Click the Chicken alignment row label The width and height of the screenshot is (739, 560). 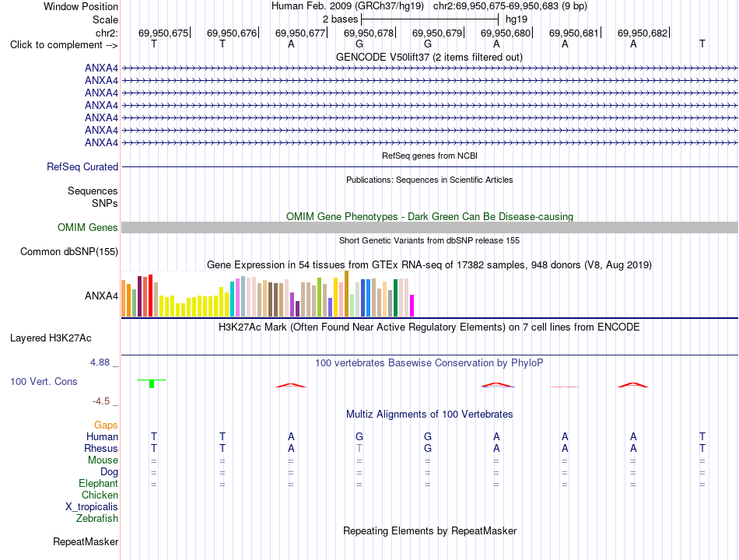pyautogui.click(x=100, y=495)
